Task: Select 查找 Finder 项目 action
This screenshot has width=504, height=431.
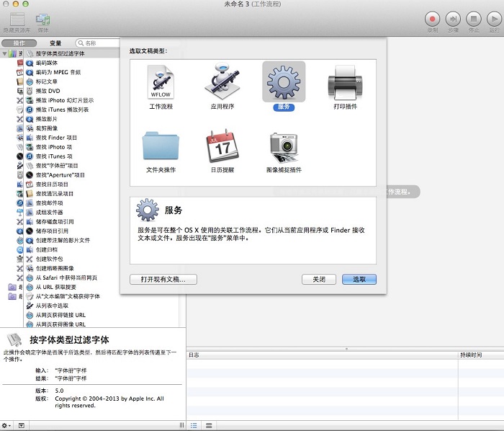Action: [x=72, y=138]
